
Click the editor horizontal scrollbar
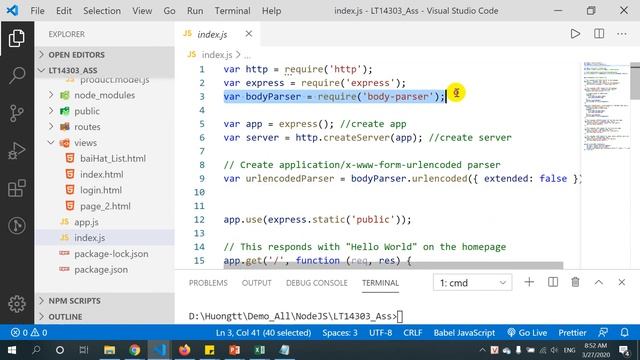coord(393,265)
